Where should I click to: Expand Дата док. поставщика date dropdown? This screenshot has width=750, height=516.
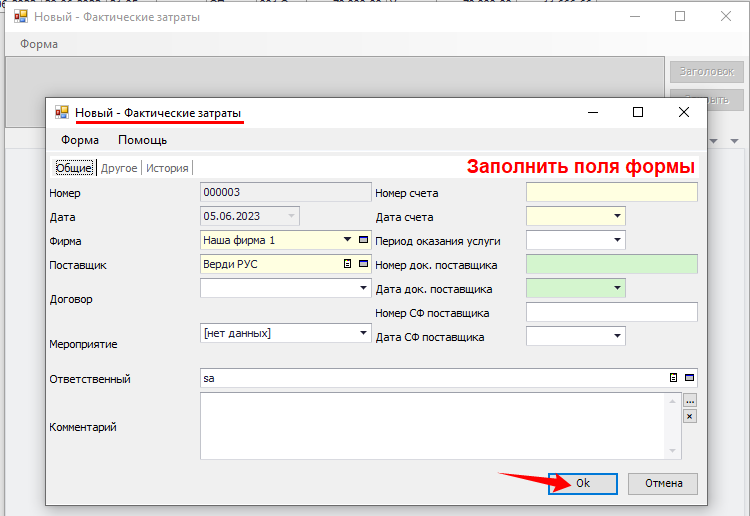pos(617,288)
